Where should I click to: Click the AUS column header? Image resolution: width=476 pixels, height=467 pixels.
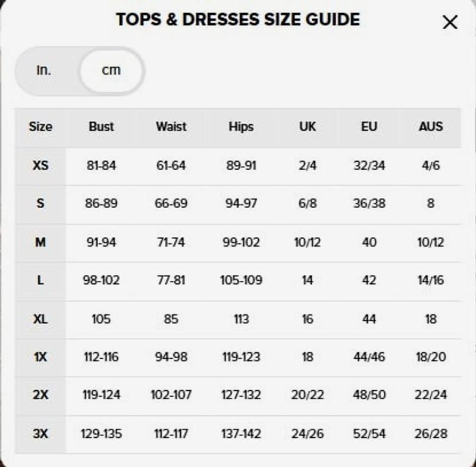431,127
